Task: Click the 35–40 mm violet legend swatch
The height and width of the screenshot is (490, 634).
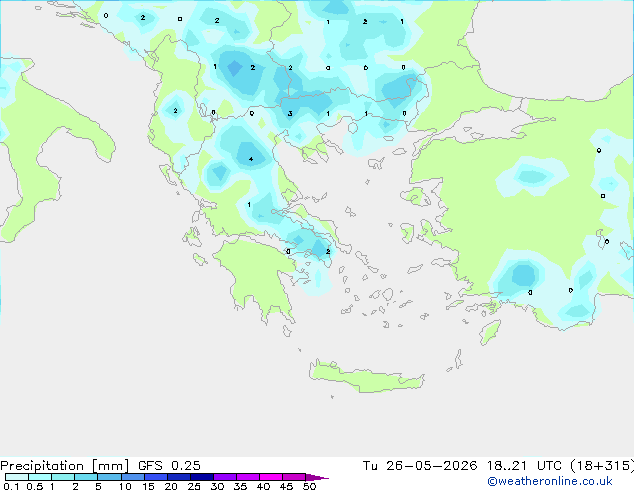Action: coord(248,477)
